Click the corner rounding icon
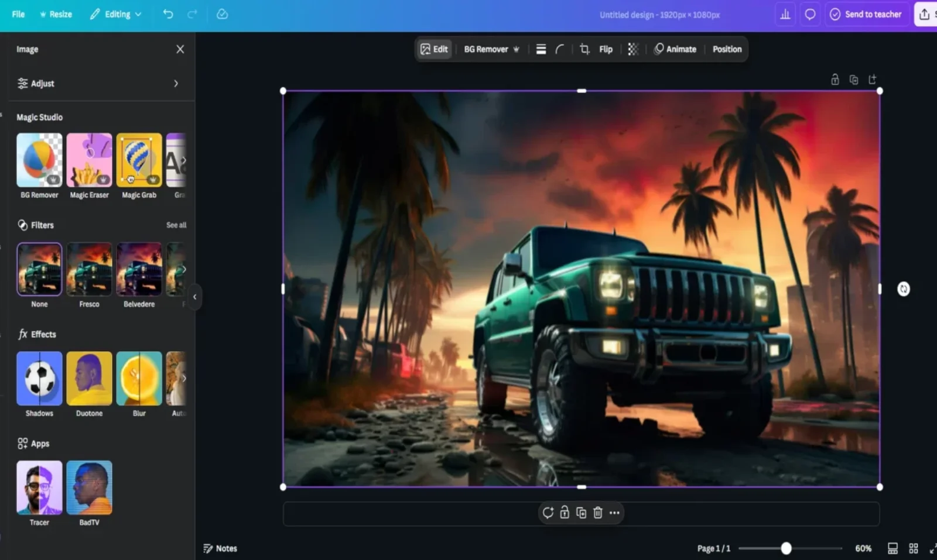This screenshot has width=937, height=560. pyautogui.click(x=560, y=49)
